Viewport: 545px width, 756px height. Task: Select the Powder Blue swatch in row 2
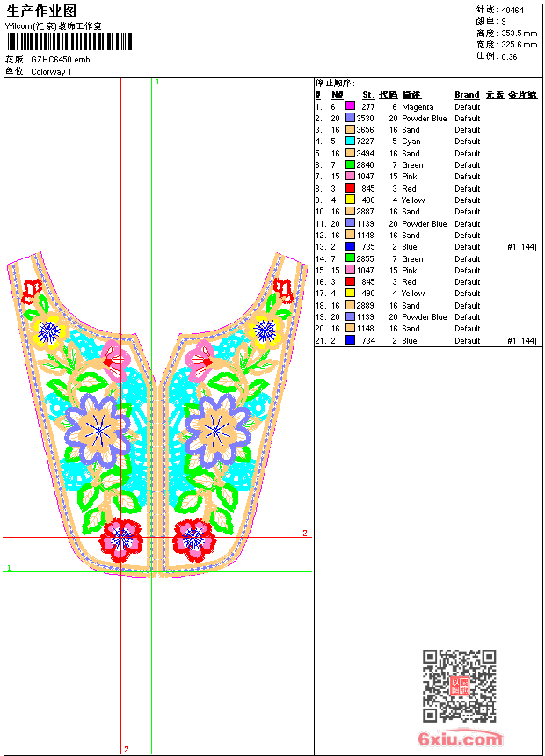[350, 118]
